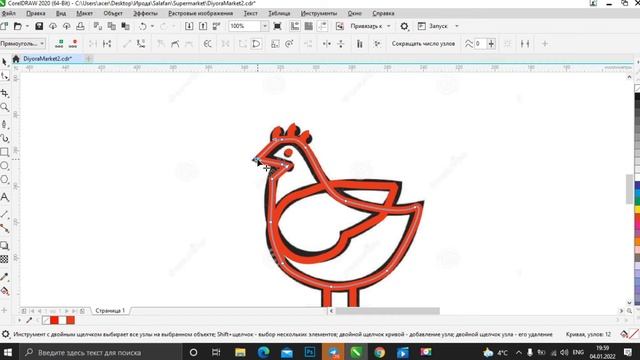The image size is (640, 360).
Task: Click Add nodes icon in property bar
Action: (x=59, y=44)
